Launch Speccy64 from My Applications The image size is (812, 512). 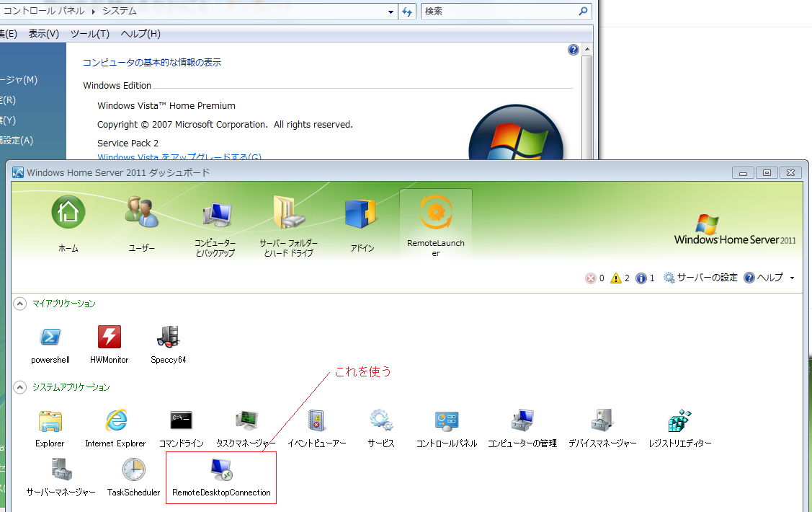click(x=169, y=345)
